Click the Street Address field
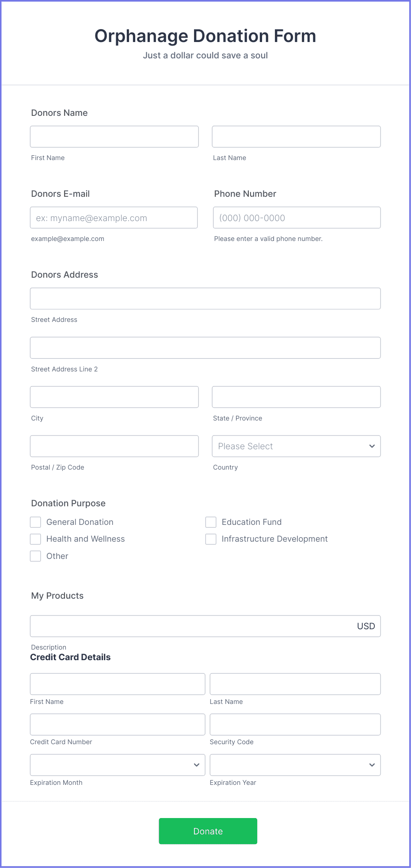The width and height of the screenshot is (411, 868). click(205, 298)
